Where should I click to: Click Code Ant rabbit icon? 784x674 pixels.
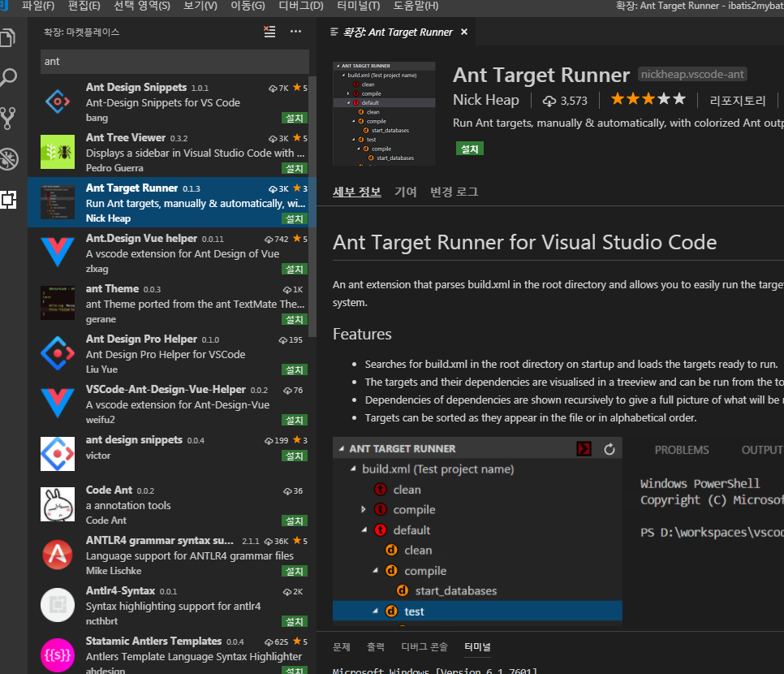click(x=58, y=504)
